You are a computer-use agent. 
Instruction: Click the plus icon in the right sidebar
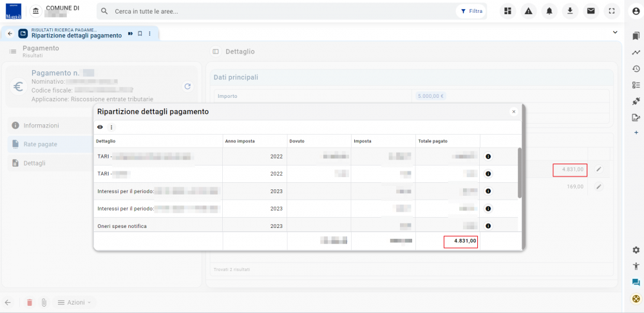[x=636, y=133]
